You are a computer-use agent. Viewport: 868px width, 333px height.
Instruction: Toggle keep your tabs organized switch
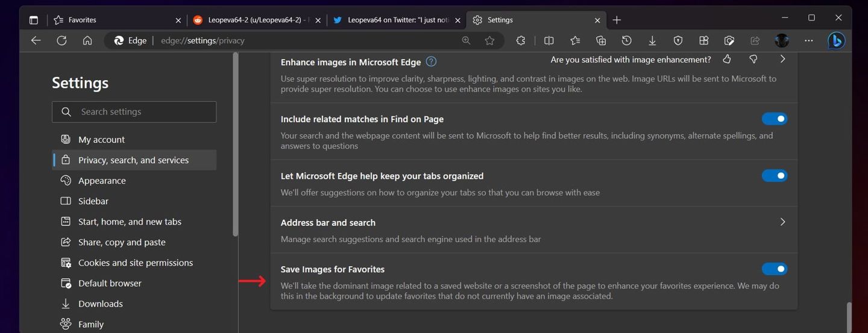pos(775,176)
